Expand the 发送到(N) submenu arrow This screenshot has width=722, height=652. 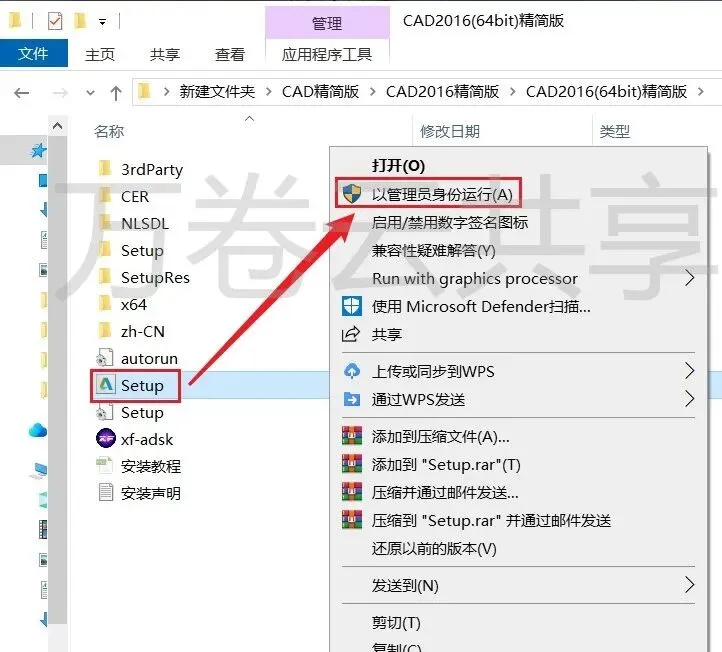point(689,585)
